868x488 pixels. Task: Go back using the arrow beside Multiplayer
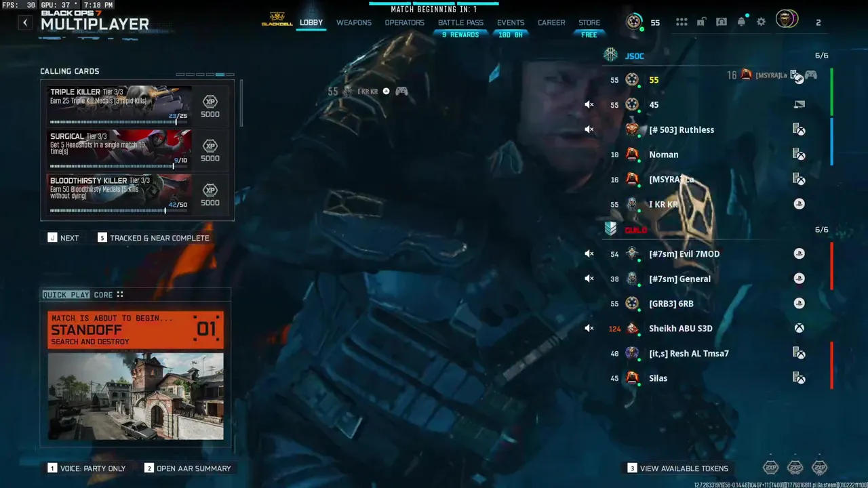pyautogui.click(x=25, y=22)
